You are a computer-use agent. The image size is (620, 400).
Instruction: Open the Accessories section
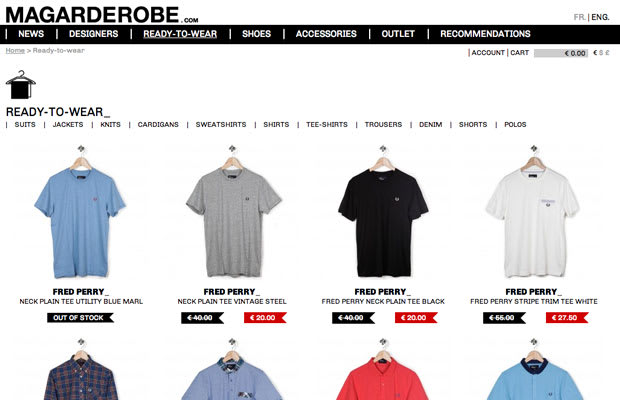pyautogui.click(x=326, y=34)
